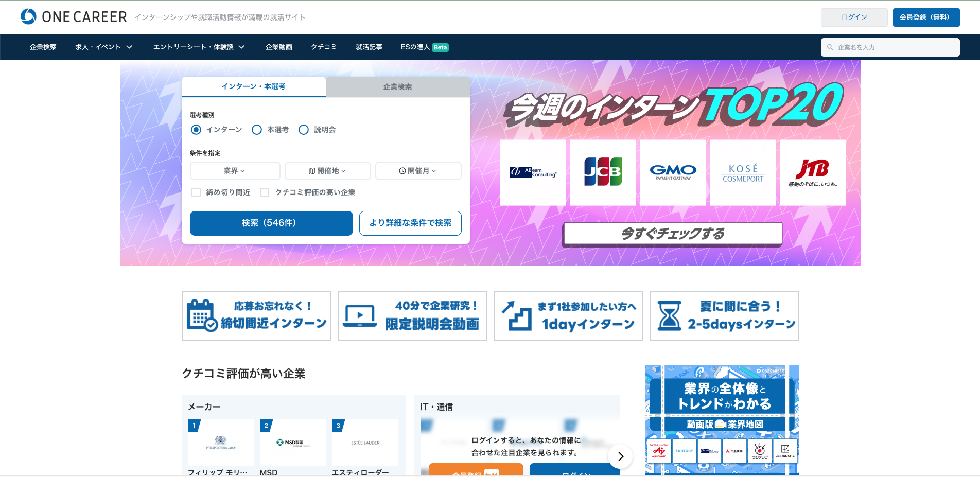Check the 締め切り間近 checkbox
The image size is (980, 477).
point(196,192)
